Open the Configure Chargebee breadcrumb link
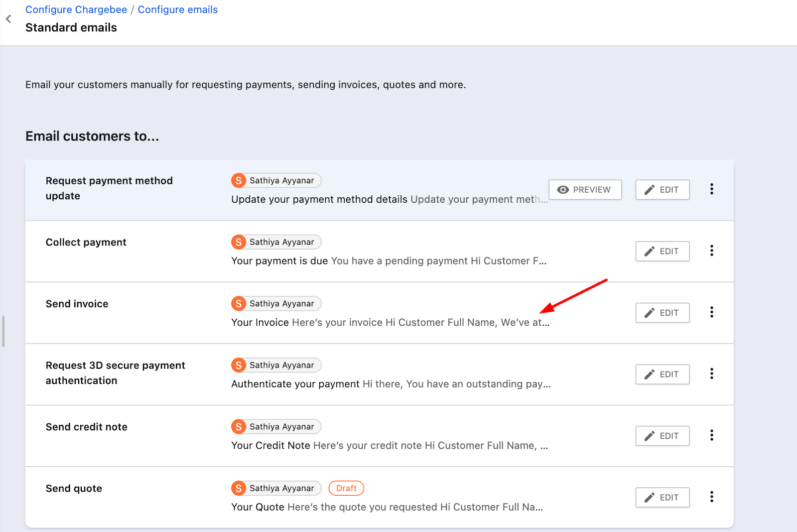The height and width of the screenshot is (532, 797). [76, 9]
